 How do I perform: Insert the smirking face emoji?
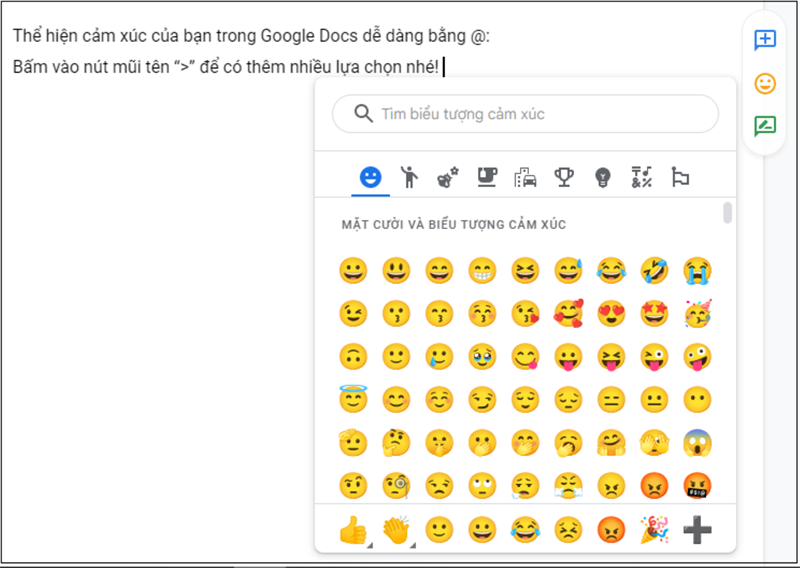click(482, 400)
